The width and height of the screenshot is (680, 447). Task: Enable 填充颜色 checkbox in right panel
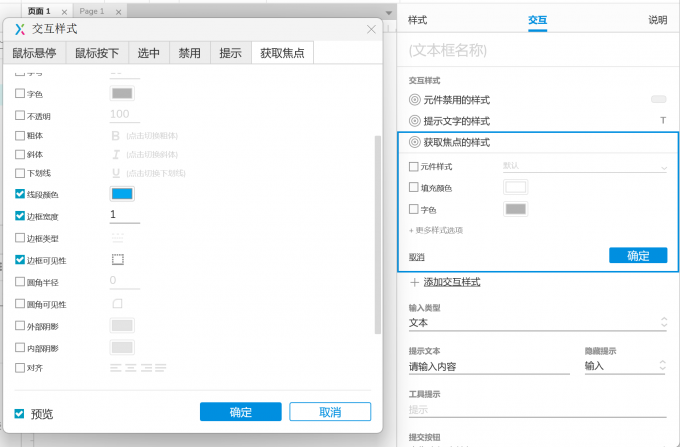(414, 187)
